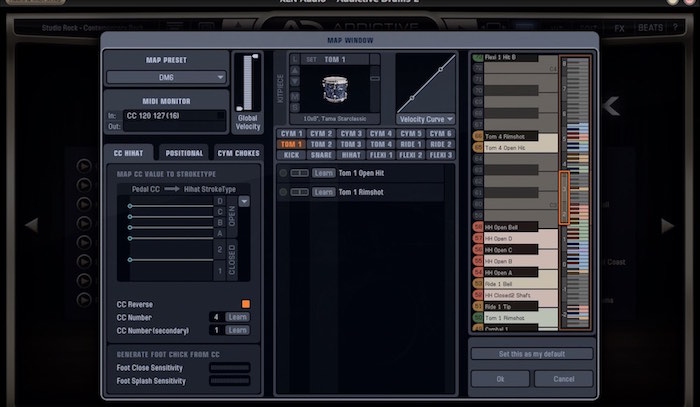Select the CYM 2 kitpiece
Screen dimensions: 700x407
321,133
